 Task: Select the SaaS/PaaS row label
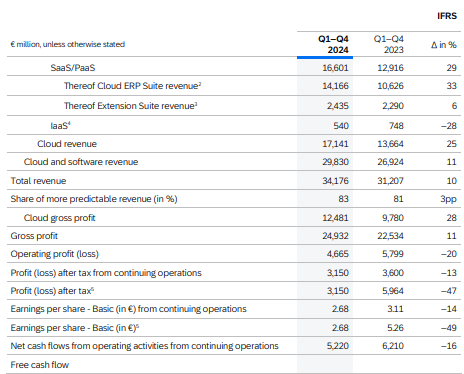coord(73,68)
